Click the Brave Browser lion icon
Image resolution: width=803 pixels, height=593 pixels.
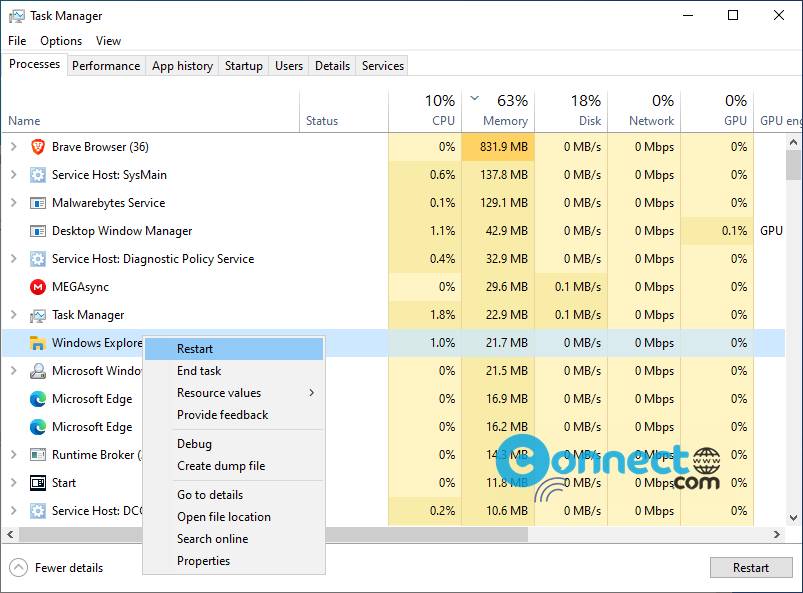(38, 147)
